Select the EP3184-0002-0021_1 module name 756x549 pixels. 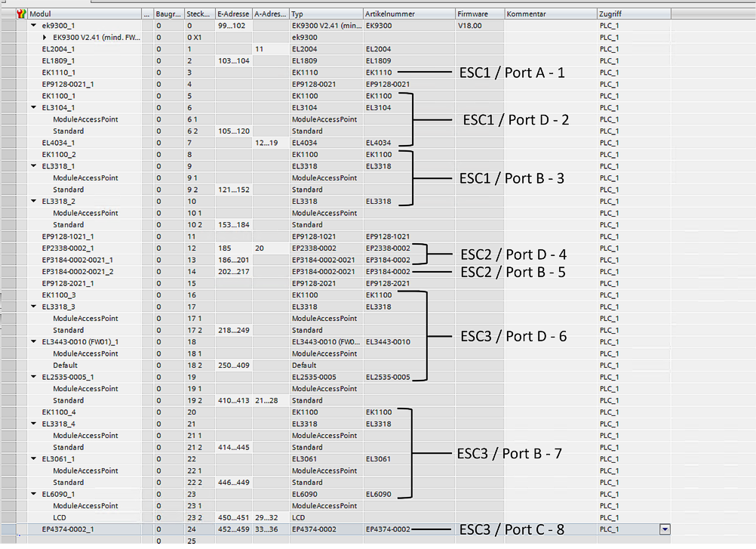click(78, 260)
